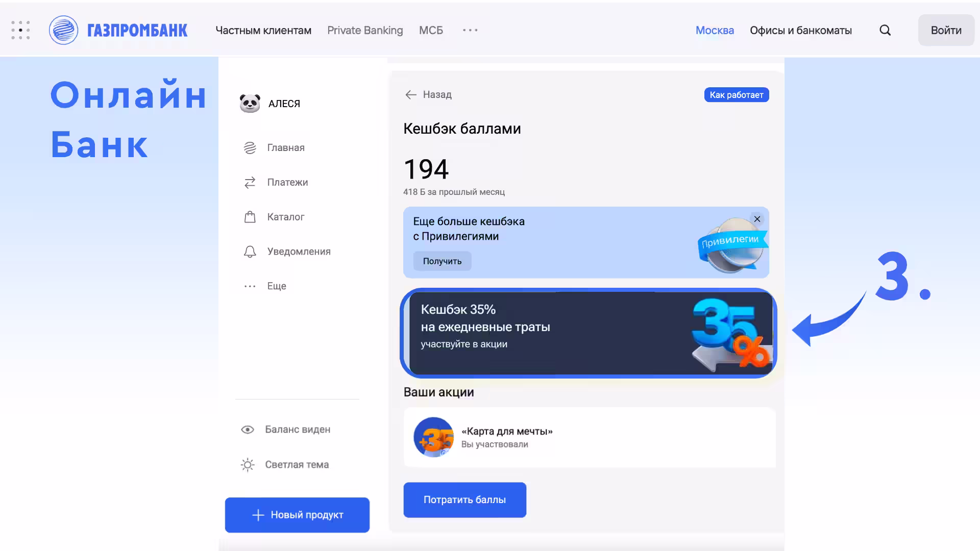Open the dotted apps grid icon
The width and height of the screenshot is (980, 551).
(20, 30)
